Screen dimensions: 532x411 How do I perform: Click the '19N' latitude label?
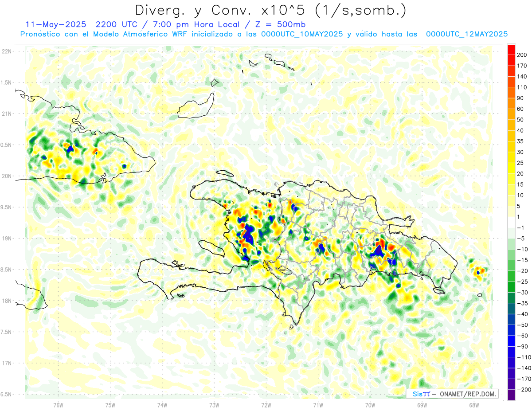point(6,239)
